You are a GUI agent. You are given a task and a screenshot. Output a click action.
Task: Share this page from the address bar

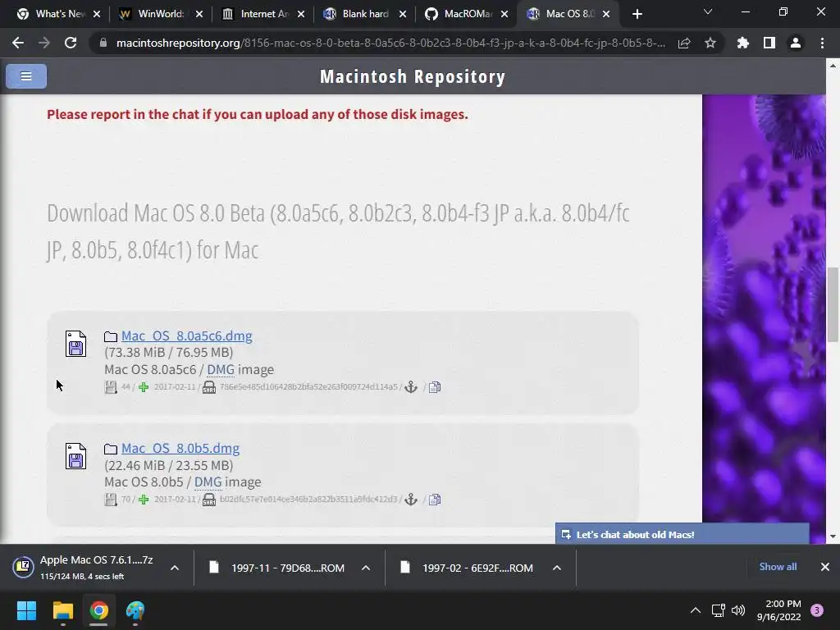[x=684, y=43]
